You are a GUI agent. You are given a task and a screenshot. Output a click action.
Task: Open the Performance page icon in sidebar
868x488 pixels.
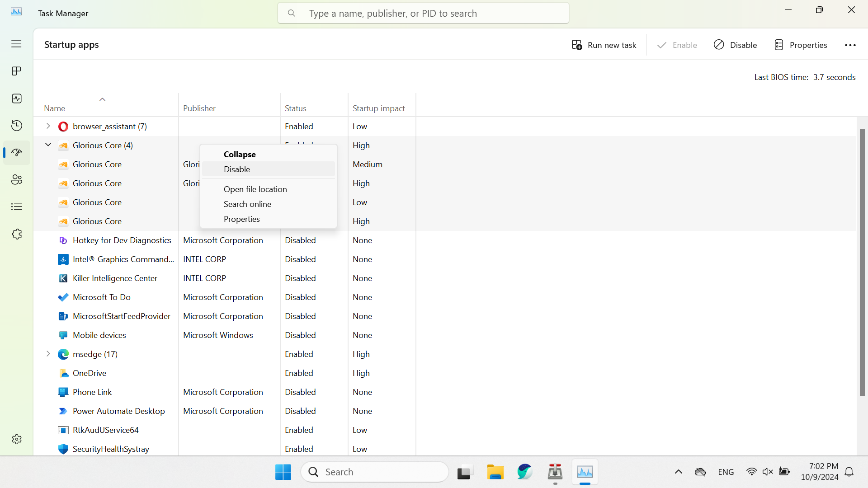[17, 99]
